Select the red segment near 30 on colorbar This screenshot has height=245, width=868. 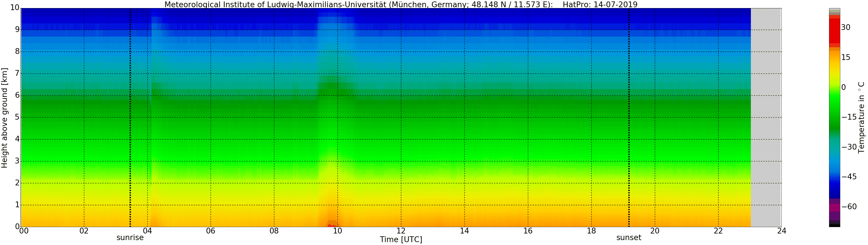click(x=834, y=30)
